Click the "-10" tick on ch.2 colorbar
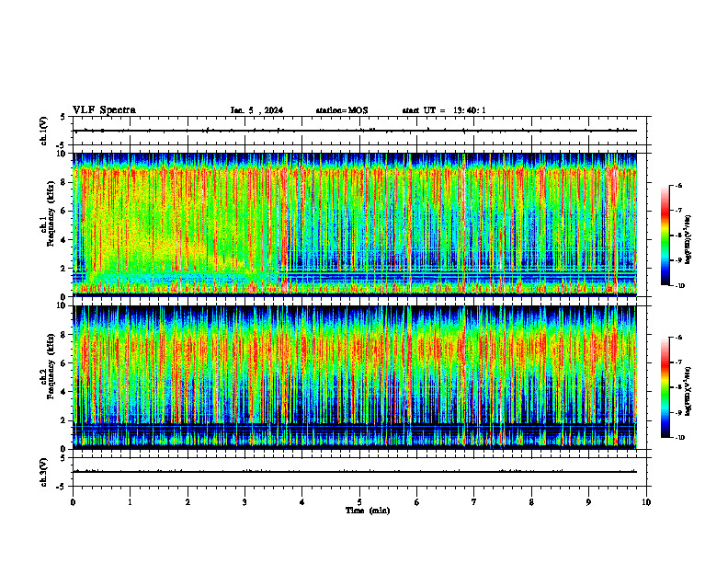 pos(679,438)
